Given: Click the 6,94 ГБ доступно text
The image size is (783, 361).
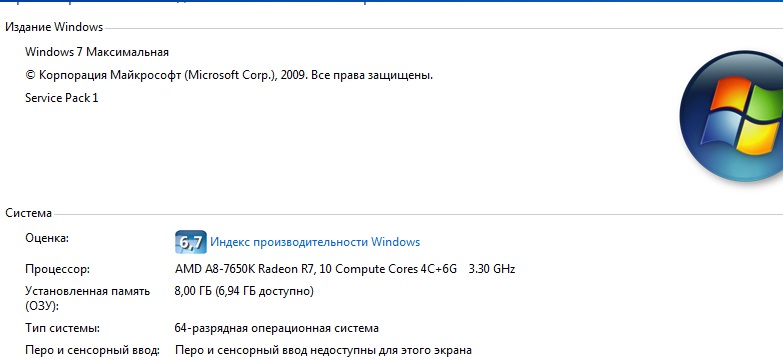Looking at the screenshot, I should pos(264,291).
